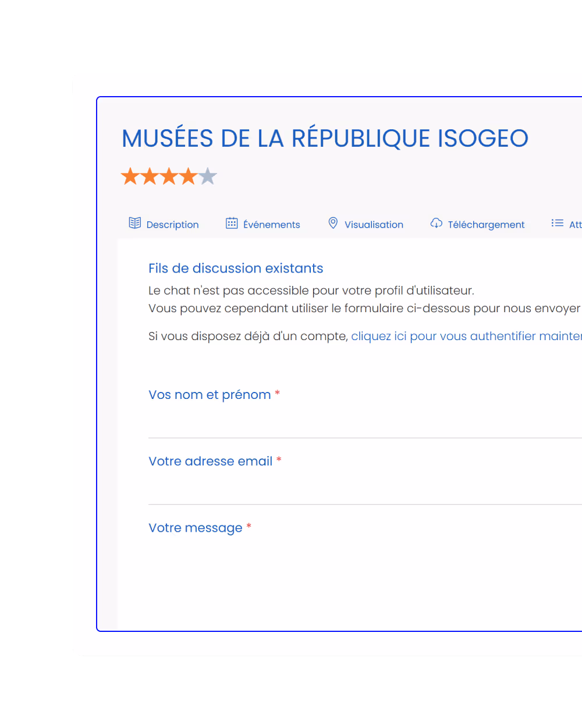This screenshot has height=728, width=582.
Task: Open the Téléchargement tab
Action: pos(486,224)
